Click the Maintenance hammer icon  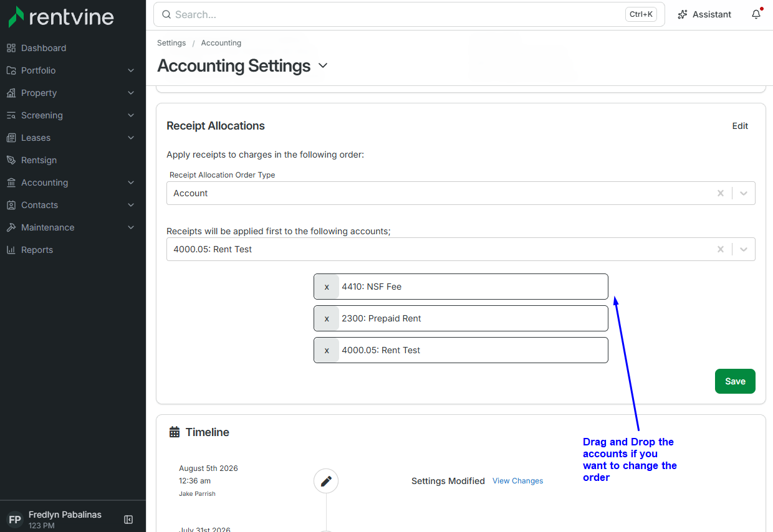coord(11,227)
